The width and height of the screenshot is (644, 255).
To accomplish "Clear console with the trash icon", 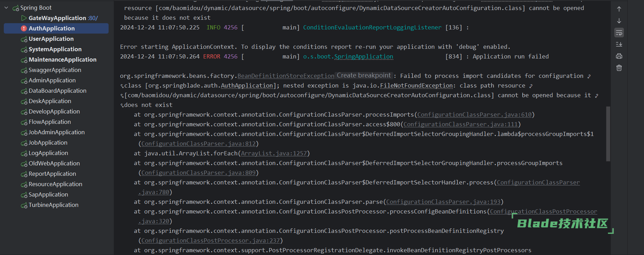I will (619, 68).
